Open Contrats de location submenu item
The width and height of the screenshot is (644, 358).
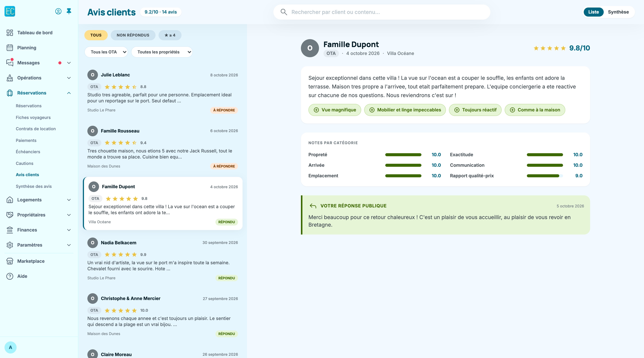pyautogui.click(x=36, y=129)
